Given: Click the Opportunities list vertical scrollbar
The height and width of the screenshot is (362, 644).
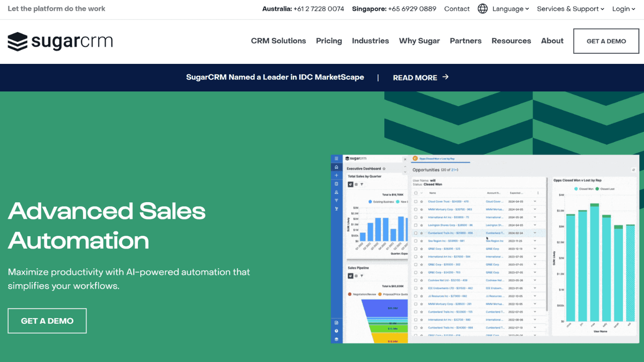Looking at the screenshot, I should tap(547, 244).
